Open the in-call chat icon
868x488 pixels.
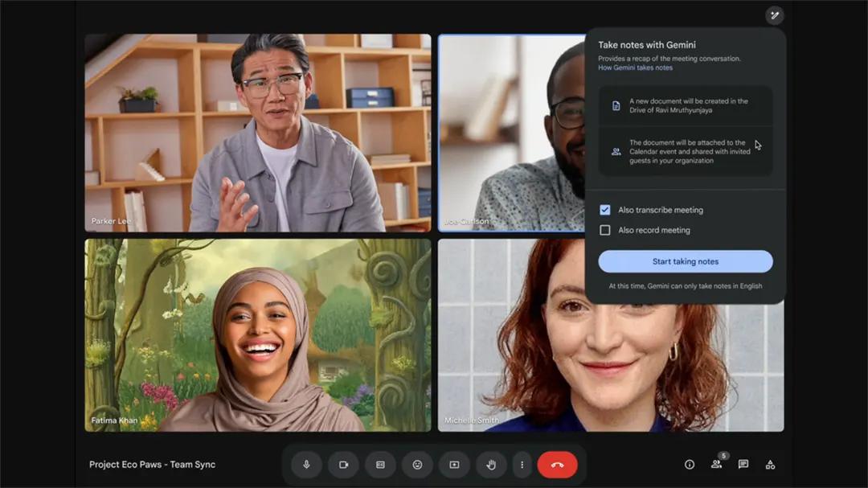[x=743, y=464]
